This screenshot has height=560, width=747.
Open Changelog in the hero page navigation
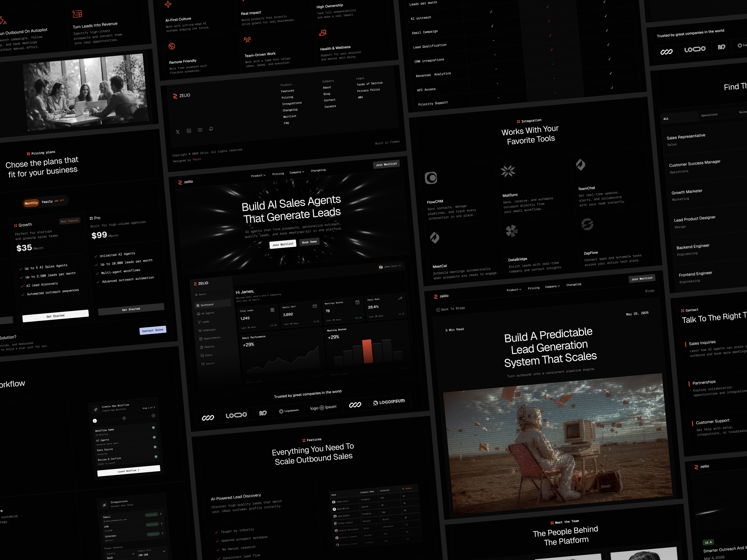[x=318, y=170]
